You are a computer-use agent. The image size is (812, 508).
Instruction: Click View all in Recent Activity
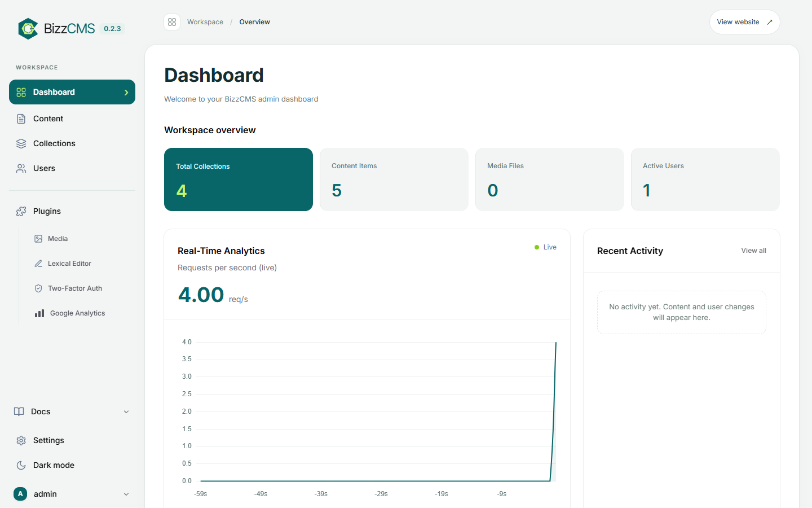point(753,251)
